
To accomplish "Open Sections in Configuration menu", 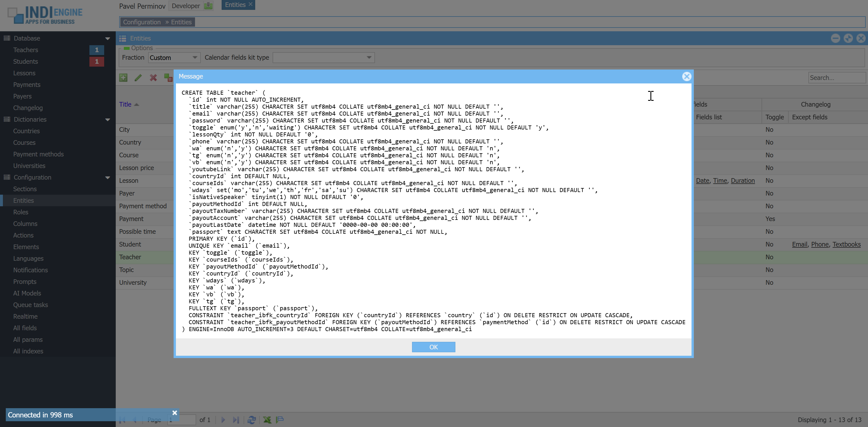I will [25, 189].
